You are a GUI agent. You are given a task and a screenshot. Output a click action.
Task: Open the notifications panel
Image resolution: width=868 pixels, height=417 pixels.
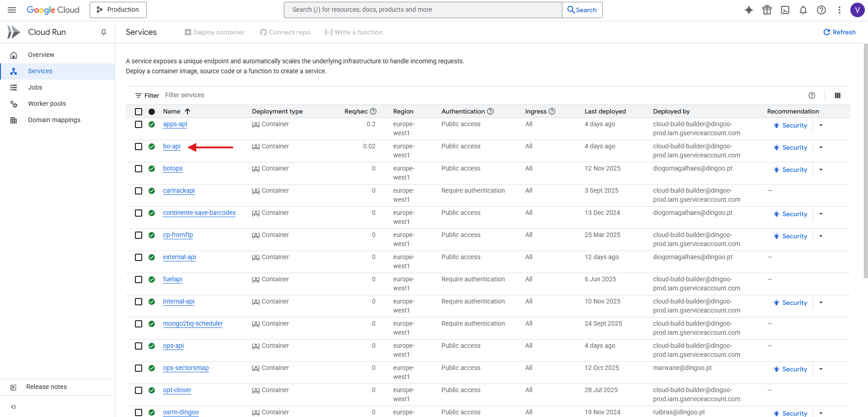(x=803, y=9)
